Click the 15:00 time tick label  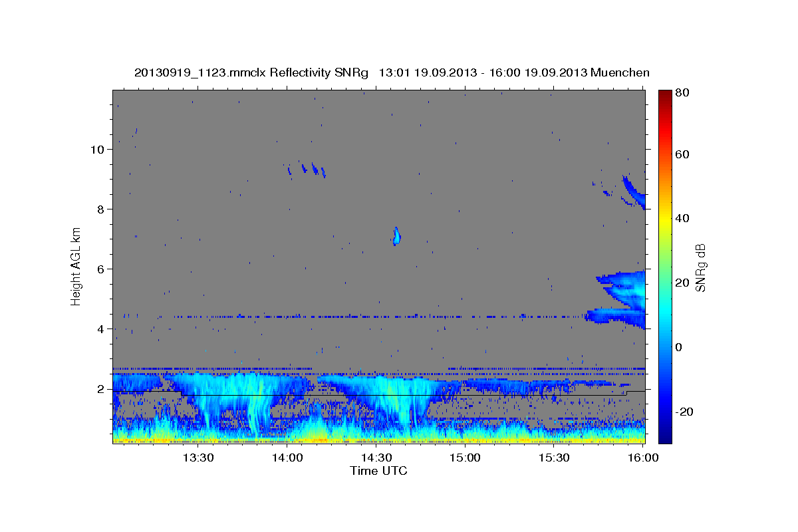pyautogui.click(x=465, y=458)
